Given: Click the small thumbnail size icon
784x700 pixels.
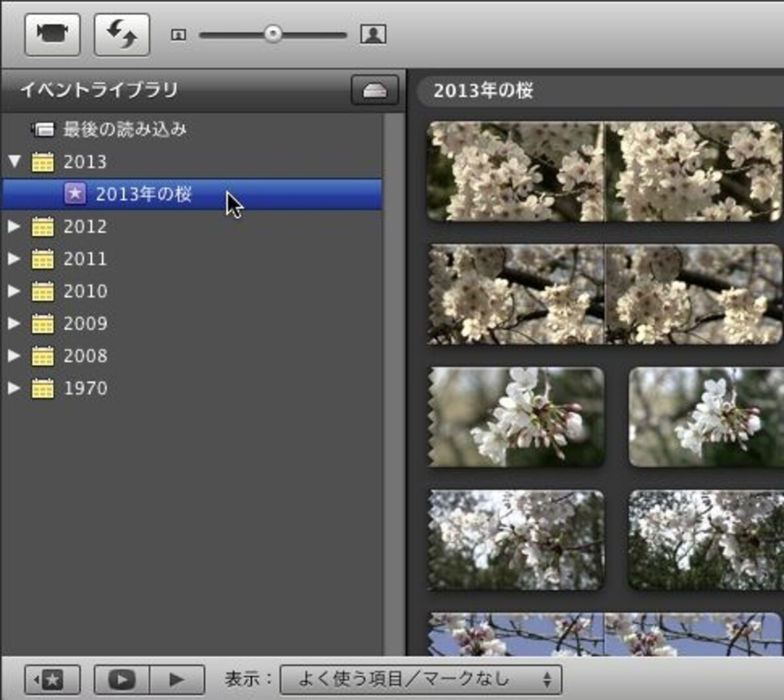Looking at the screenshot, I should coord(178,35).
